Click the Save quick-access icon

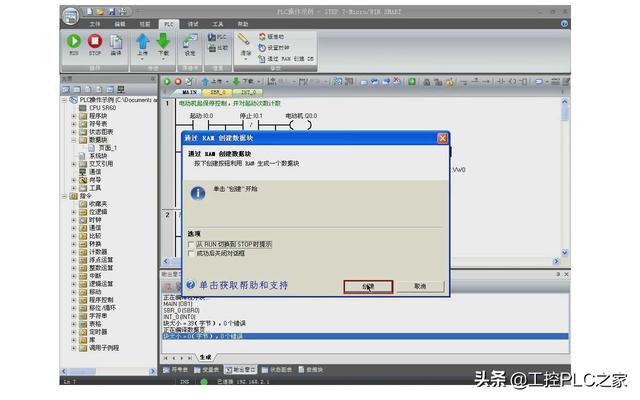click(x=111, y=11)
